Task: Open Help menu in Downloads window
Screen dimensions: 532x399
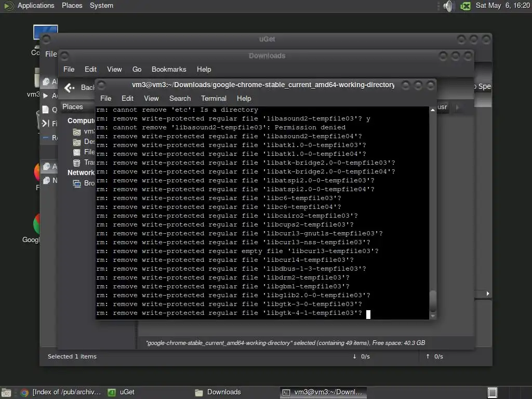Action: coord(204,69)
